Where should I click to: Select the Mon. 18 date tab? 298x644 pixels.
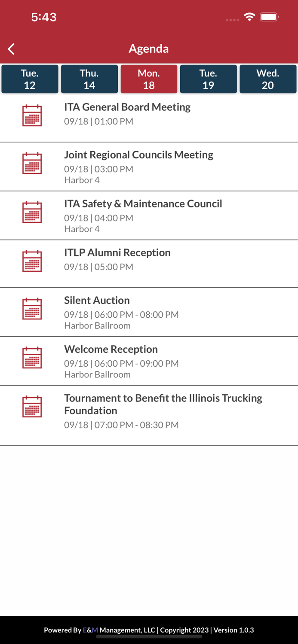(x=149, y=79)
